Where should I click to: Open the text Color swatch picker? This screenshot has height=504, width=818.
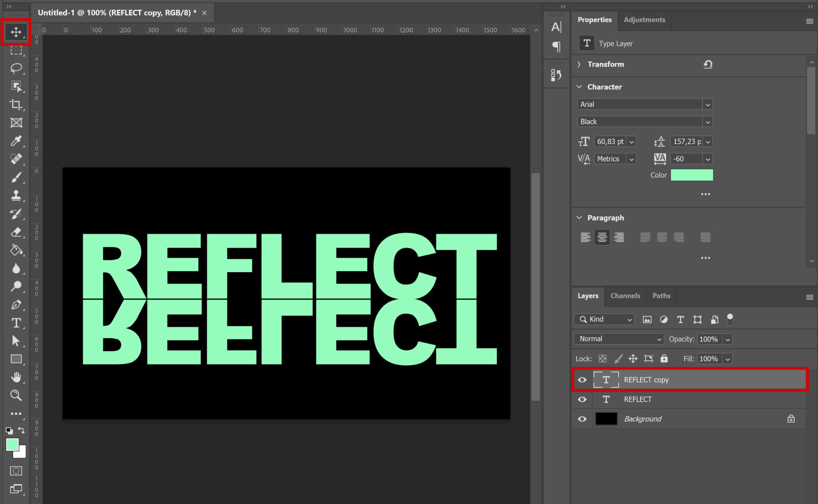pos(692,175)
